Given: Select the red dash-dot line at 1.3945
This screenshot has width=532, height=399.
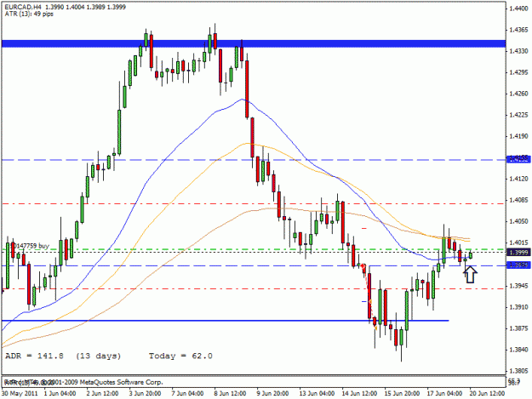Looking at the screenshot, I should tap(254, 288).
